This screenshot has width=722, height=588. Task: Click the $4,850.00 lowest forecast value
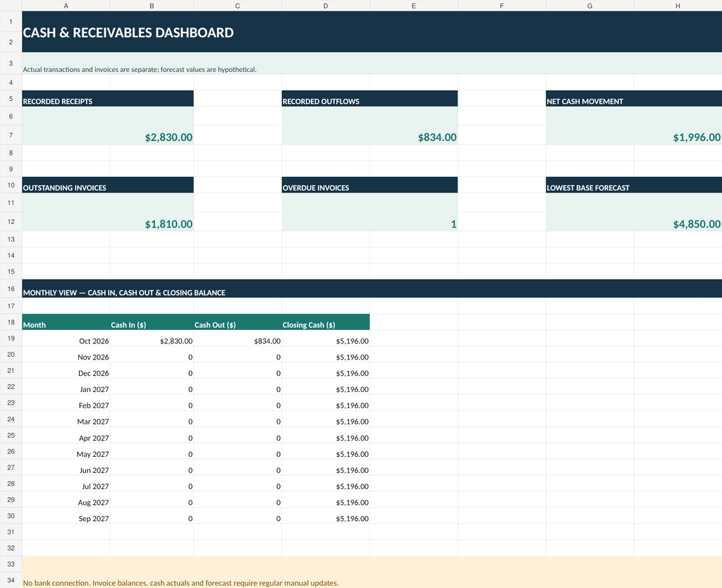point(634,212)
